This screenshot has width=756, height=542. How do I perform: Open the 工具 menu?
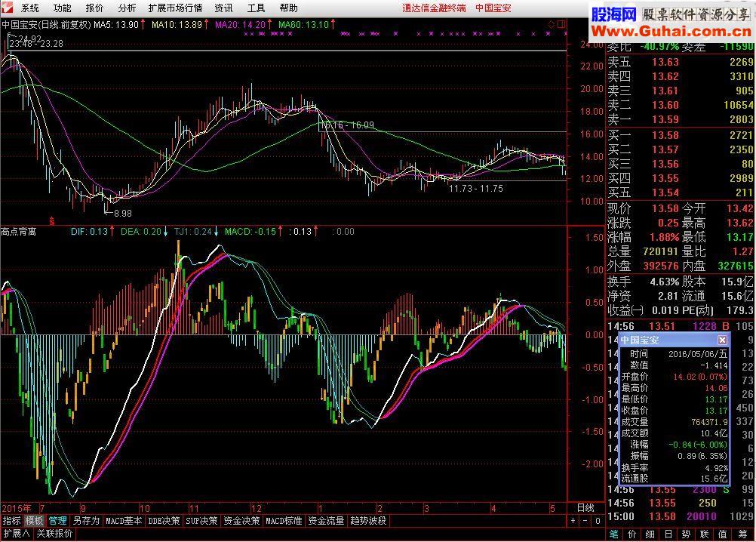(256, 8)
